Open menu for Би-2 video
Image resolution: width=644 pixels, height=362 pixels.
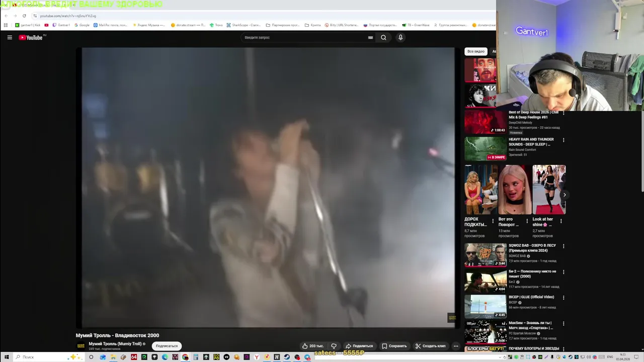[x=563, y=272]
